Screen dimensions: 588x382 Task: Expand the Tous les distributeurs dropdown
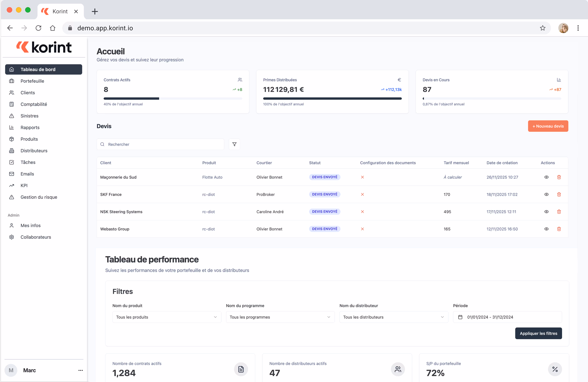(x=393, y=317)
